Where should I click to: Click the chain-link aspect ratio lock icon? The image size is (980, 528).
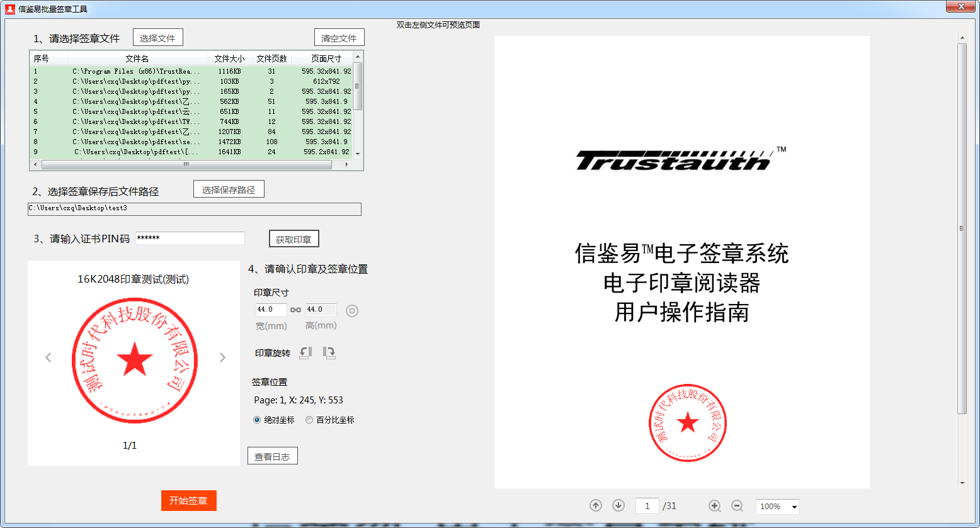(x=295, y=310)
